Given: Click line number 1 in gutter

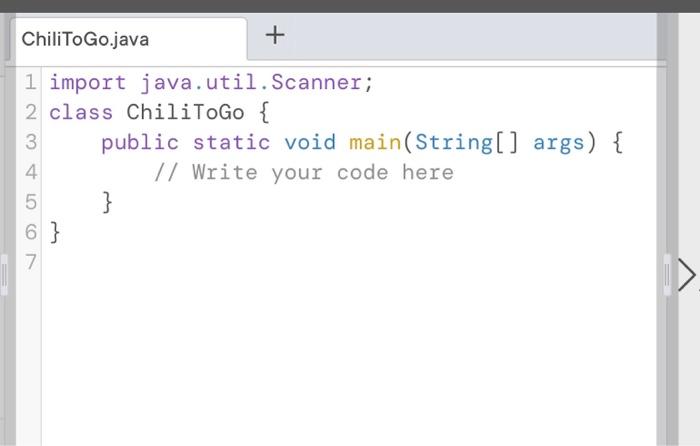Looking at the screenshot, I should pos(30,83).
